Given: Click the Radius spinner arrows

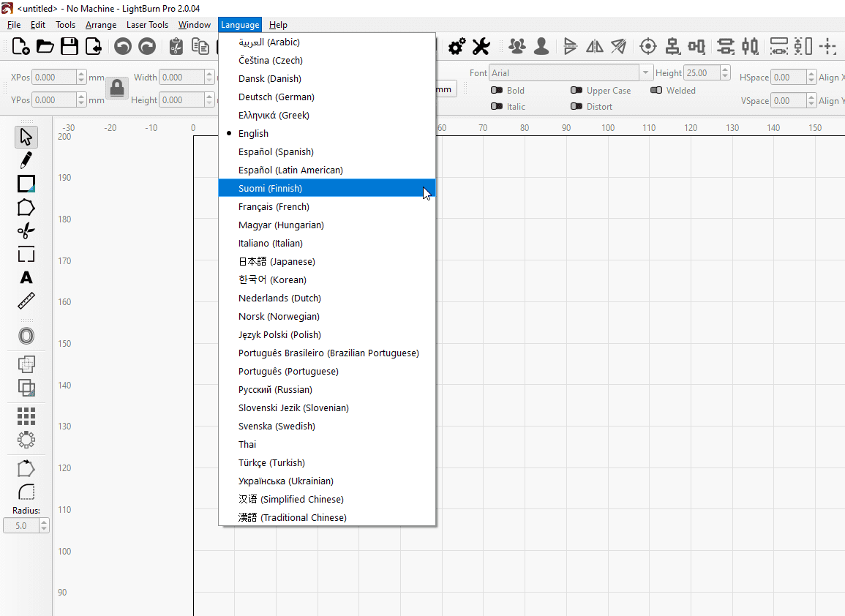Looking at the screenshot, I should (44, 525).
